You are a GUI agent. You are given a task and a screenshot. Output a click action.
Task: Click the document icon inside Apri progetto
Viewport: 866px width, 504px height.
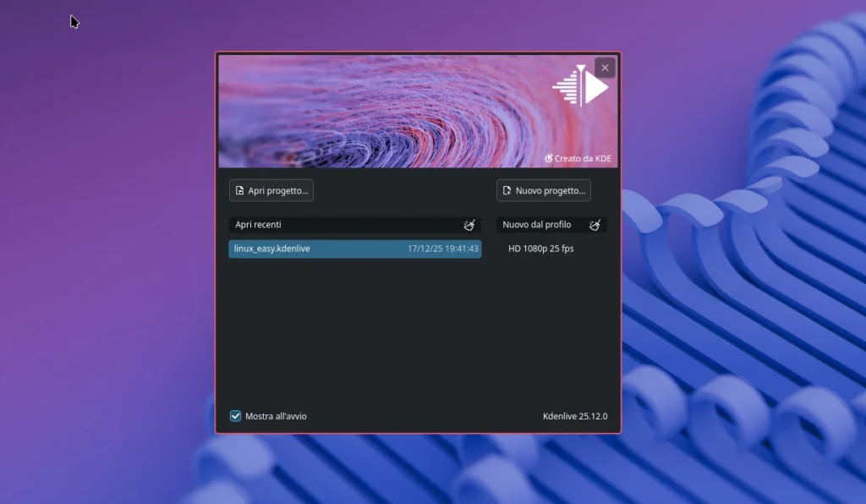(239, 191)
